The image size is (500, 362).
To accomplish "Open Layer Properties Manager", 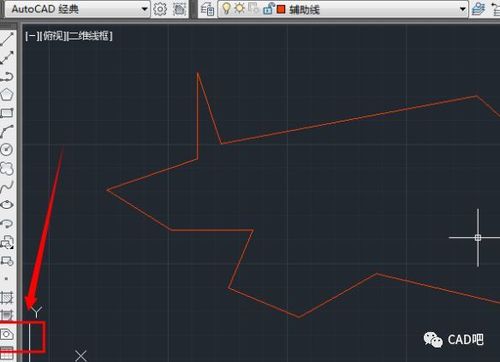I will pos(207,9).
